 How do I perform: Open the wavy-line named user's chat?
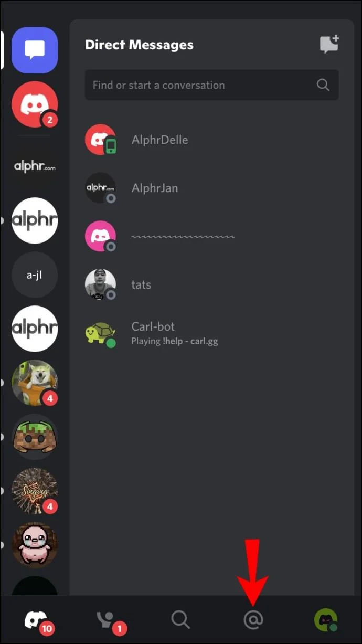(211, 236)
